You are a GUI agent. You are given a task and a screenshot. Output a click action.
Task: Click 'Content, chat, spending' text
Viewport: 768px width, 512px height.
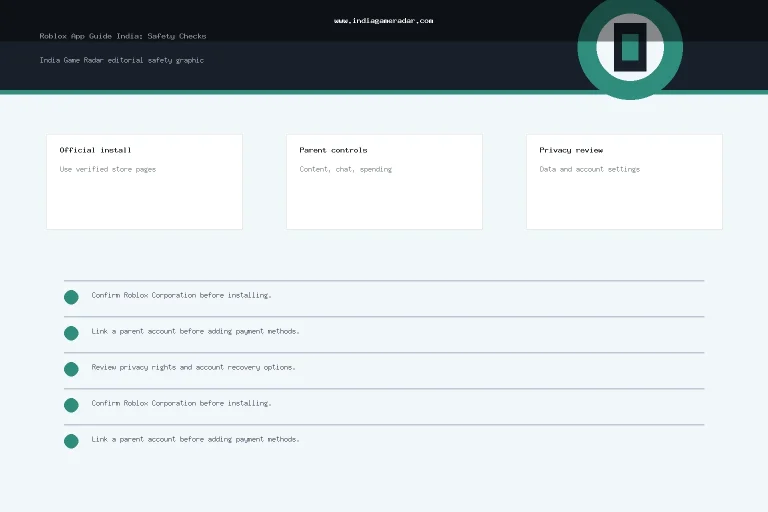tap(346, 169)
